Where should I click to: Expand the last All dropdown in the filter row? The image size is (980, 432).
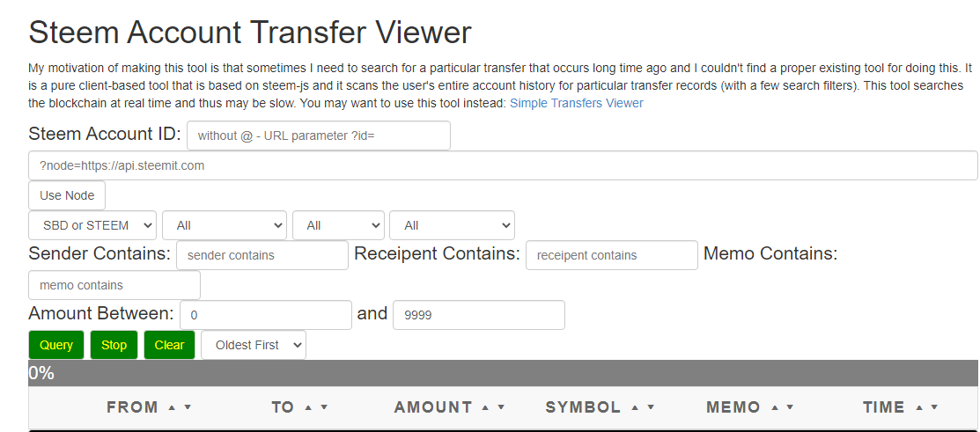(x=452, y=225)
